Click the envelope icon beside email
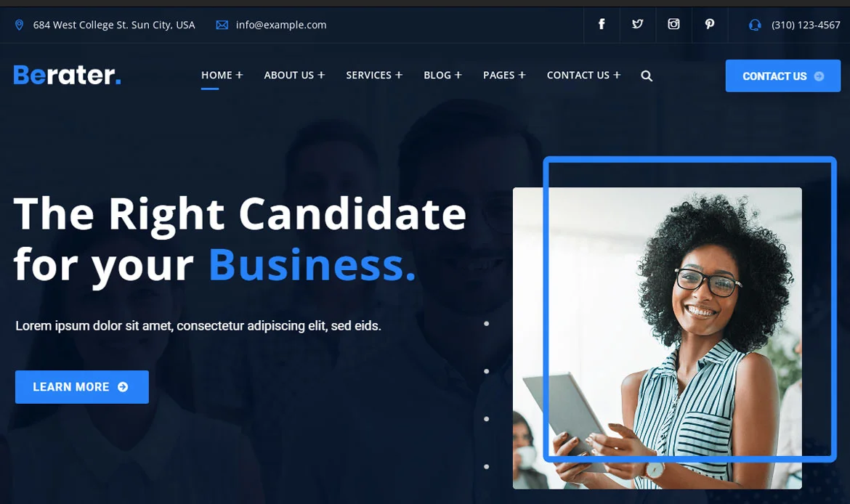Screen dimensions: 850x504 click(222, 25)
